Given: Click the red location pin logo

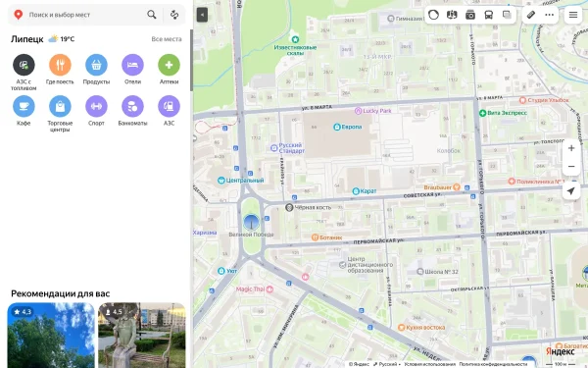Looking at the screenshot, I should [18, 15].
